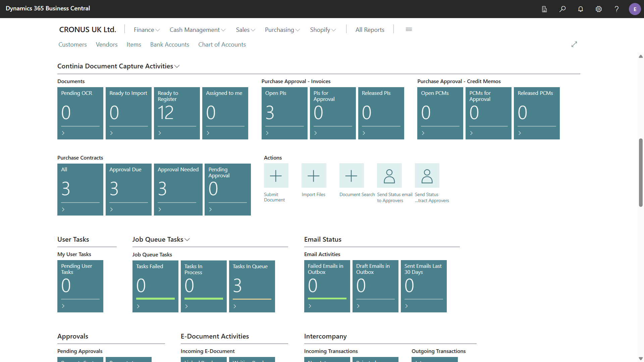
Task: Open the user account avatar E
Action: pyautogui.click(x=635, y=9)
